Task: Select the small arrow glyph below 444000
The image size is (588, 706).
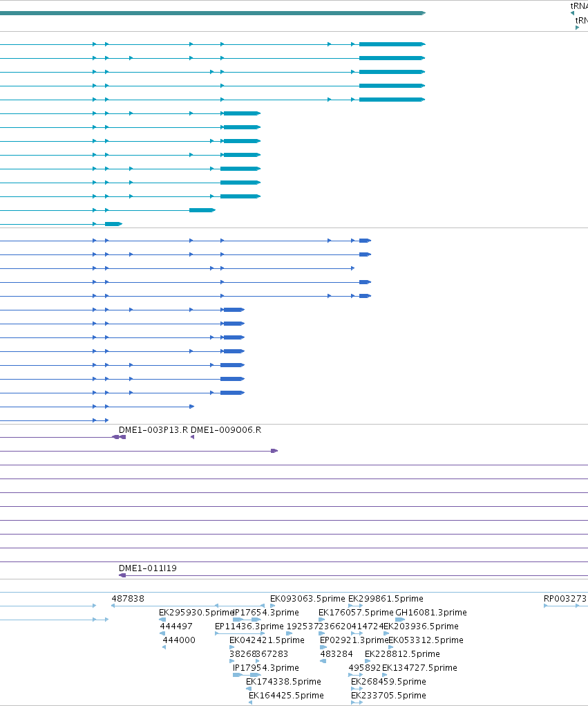Action: click(164, 647)
